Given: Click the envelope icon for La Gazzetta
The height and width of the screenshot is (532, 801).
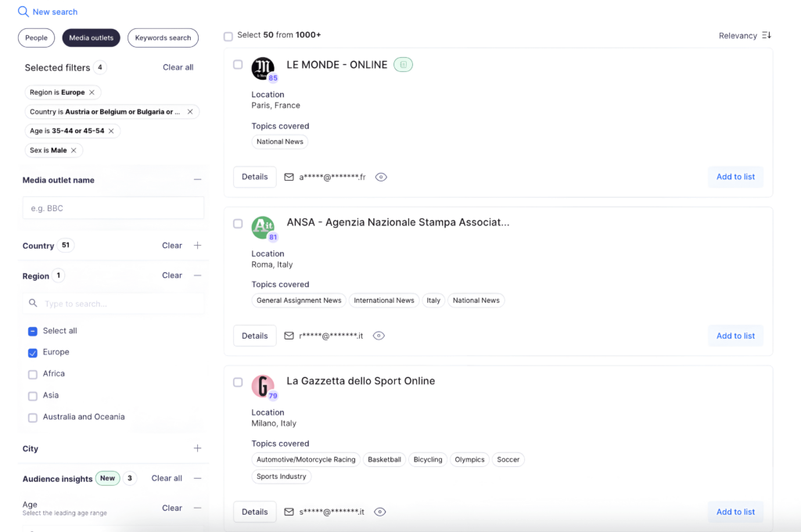Looking at the screenshot, I should 289,512.
